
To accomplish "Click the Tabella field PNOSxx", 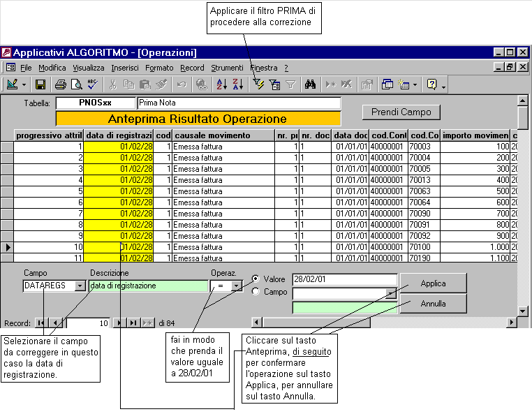I will click(96, 103).
